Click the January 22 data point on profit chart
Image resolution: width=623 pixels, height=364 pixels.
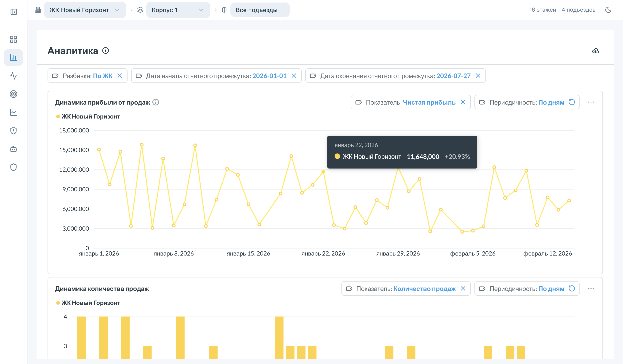[323, 172]
